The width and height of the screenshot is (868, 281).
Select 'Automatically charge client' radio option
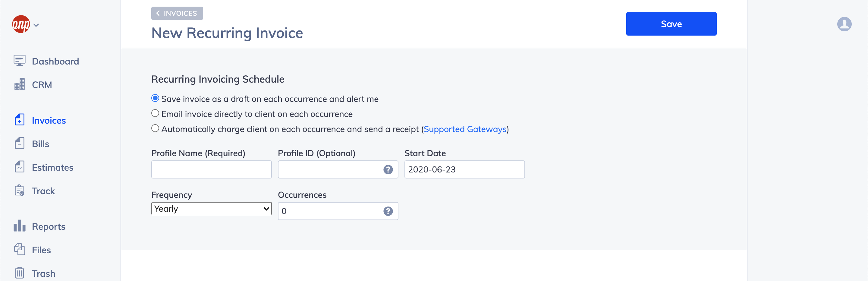click(155, 129)
